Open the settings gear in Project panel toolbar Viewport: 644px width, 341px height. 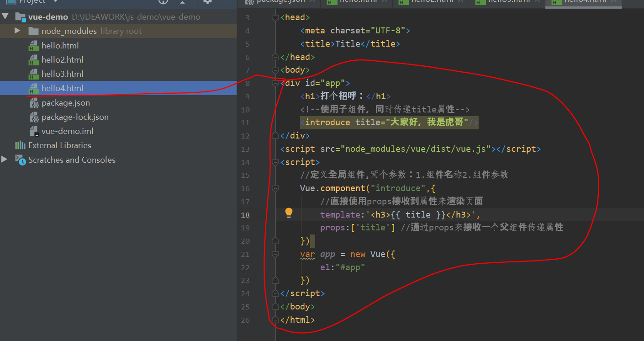[207, 2]
